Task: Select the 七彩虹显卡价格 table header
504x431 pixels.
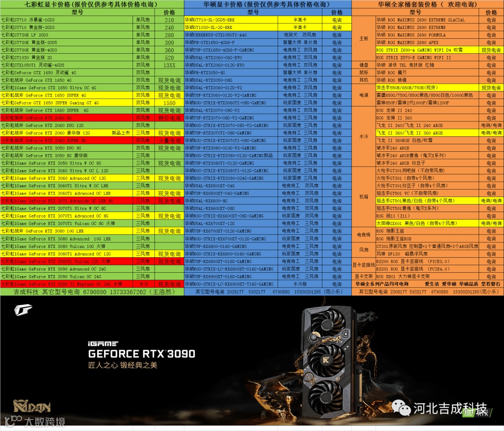Action: click(x=92, y=4)
